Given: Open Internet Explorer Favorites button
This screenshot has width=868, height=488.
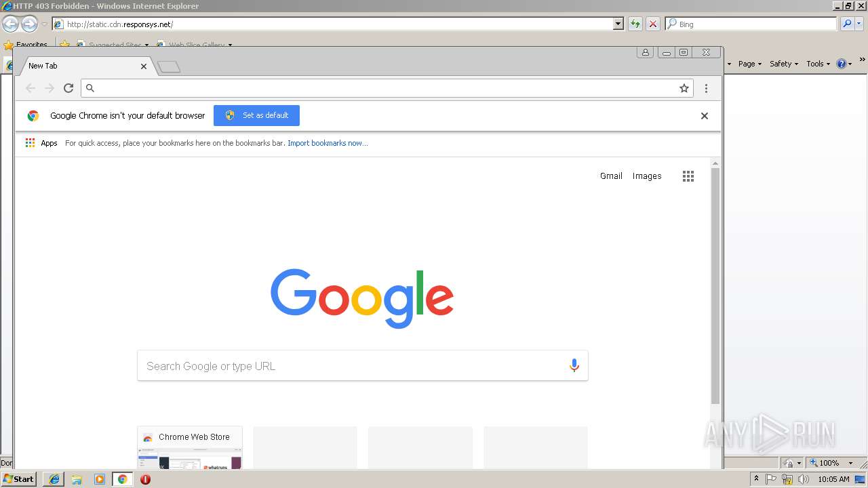Looking at the screenshot, I should [x=25, y=45].
